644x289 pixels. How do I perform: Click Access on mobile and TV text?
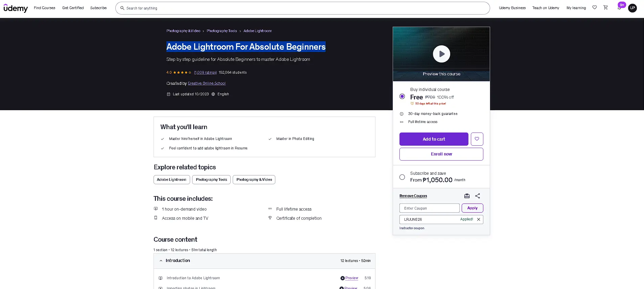coord(185,218)
